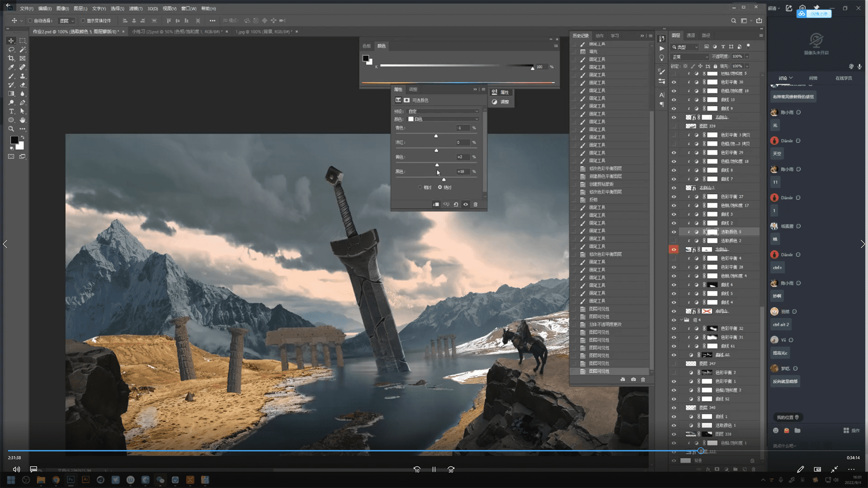
Task: Click the 调整 button beside Properties panel
Action: (501, 102)
